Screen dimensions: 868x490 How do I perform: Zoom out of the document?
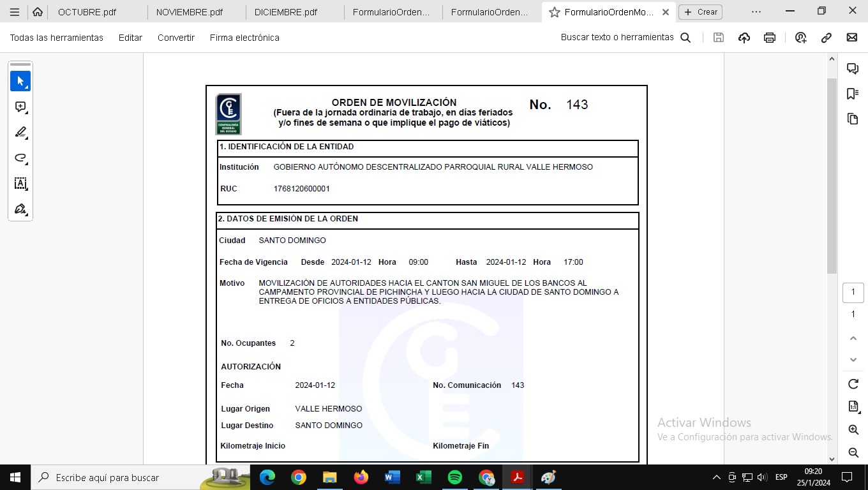coord(853,453)
